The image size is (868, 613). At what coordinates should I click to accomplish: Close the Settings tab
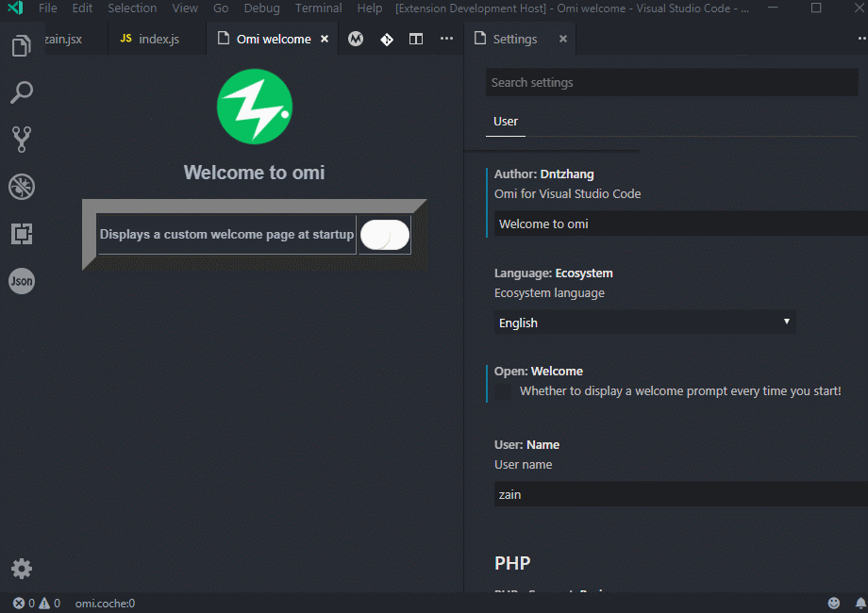coord(563,39)
